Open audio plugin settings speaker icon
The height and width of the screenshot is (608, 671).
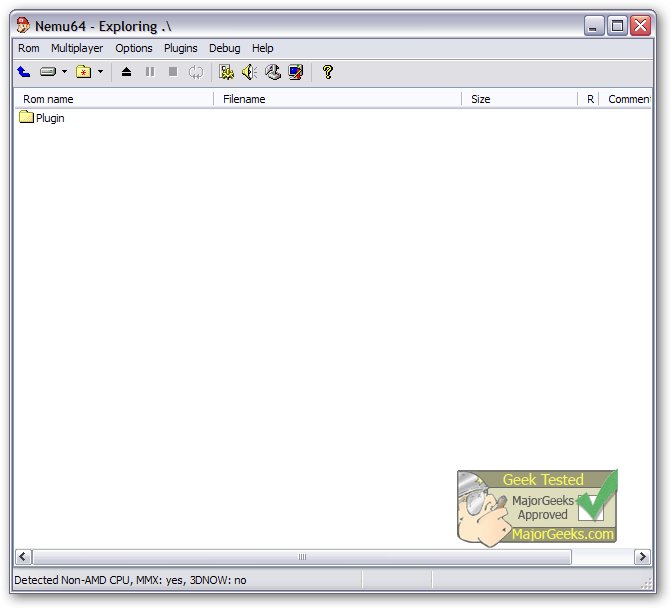pyautogui.click(x=249, y=72)
